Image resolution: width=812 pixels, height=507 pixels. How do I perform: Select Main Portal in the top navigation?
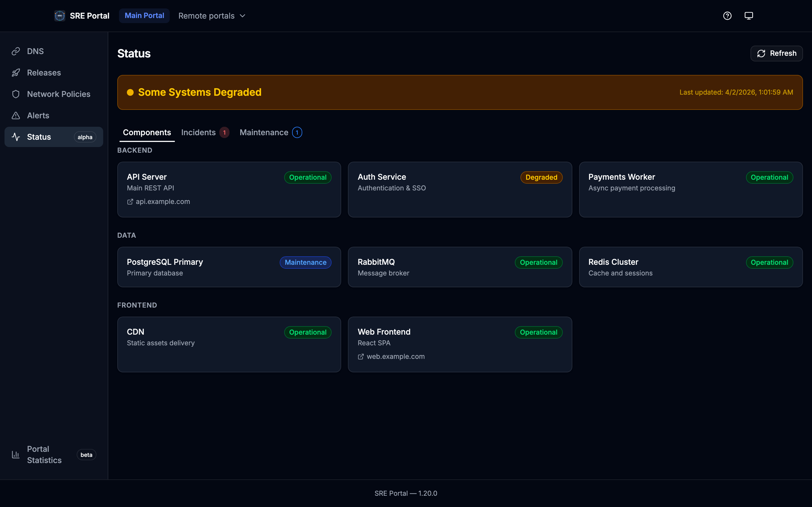pos(144,15)
